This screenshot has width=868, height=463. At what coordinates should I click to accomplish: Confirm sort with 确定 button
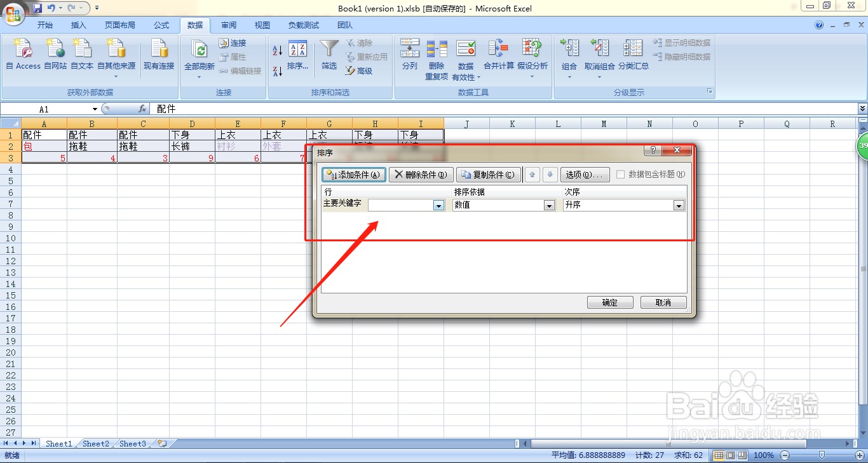(x=610, y=302)
